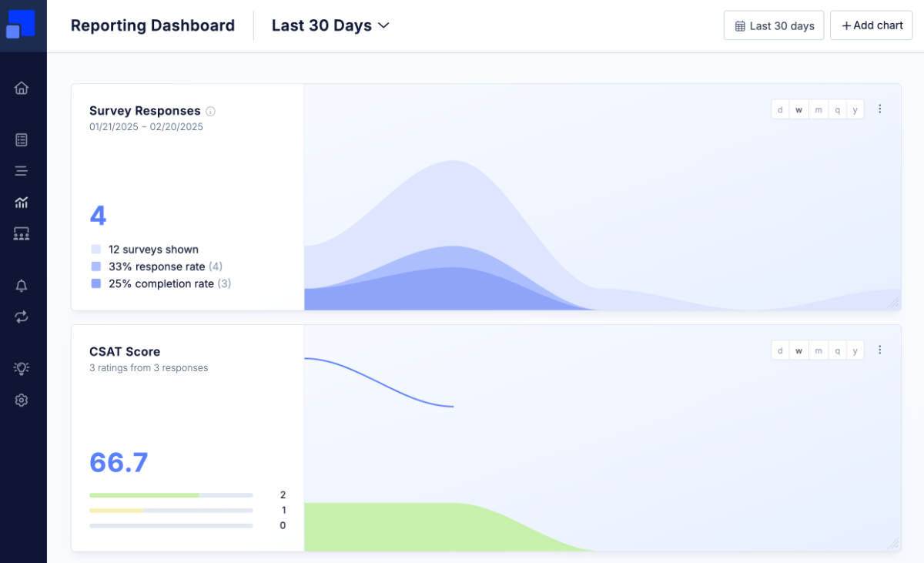The height and width of the screenshot is (563, 924).
Task: Click the Reporting Dashboard title
Action: pyautogui.click(x=152, y=25)
